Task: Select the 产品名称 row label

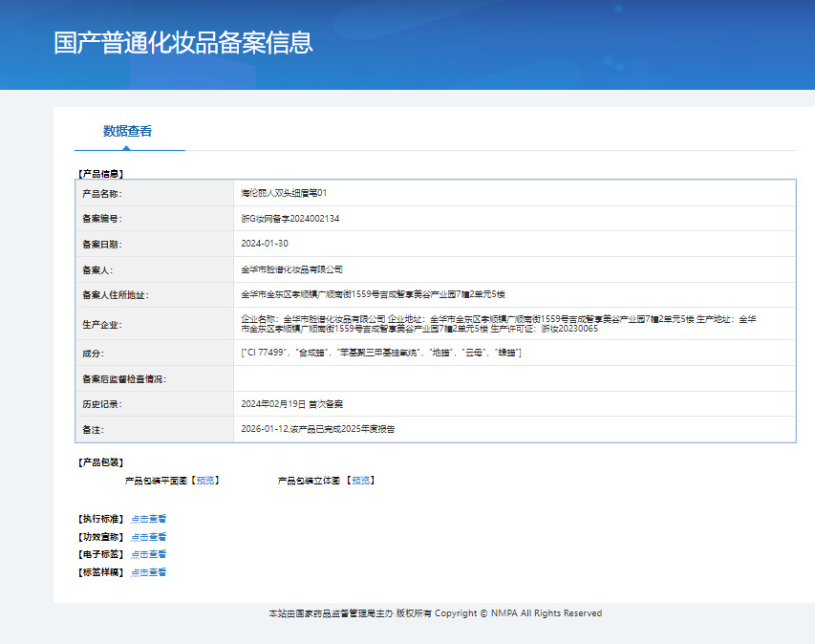Action: [x=102, y=193]
